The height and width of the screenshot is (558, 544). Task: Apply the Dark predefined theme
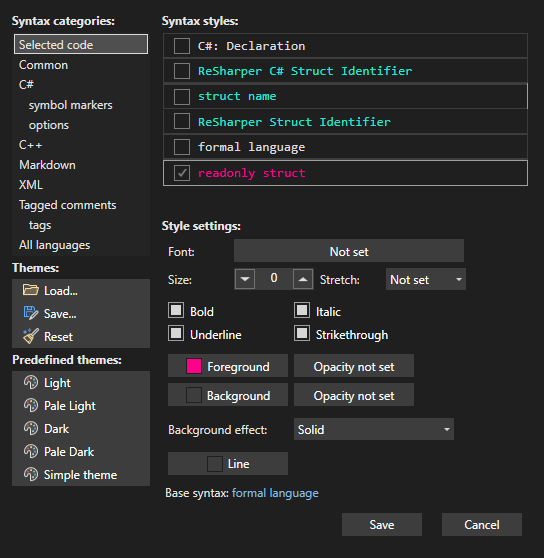81,428
